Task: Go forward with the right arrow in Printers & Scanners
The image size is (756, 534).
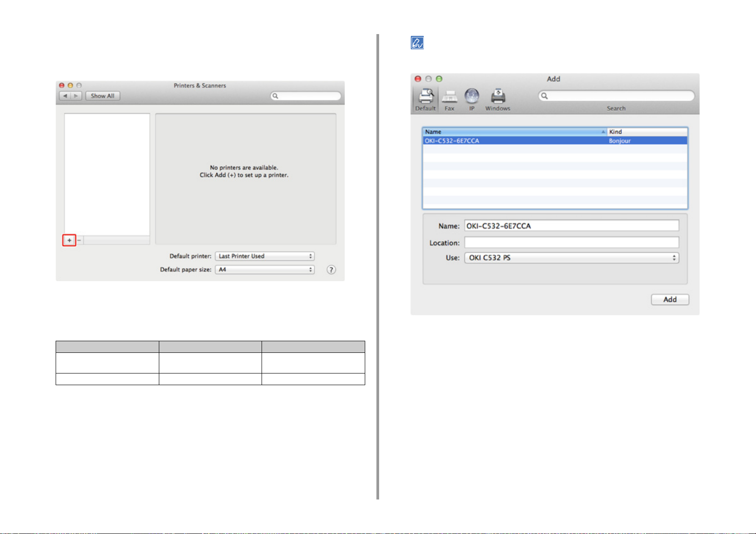Action: 76,96
